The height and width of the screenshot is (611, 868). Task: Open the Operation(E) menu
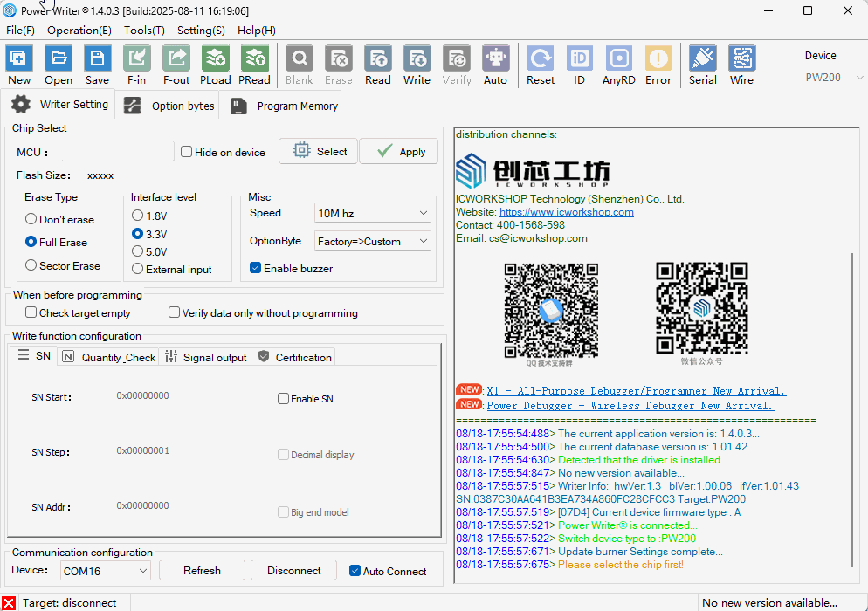79,31
